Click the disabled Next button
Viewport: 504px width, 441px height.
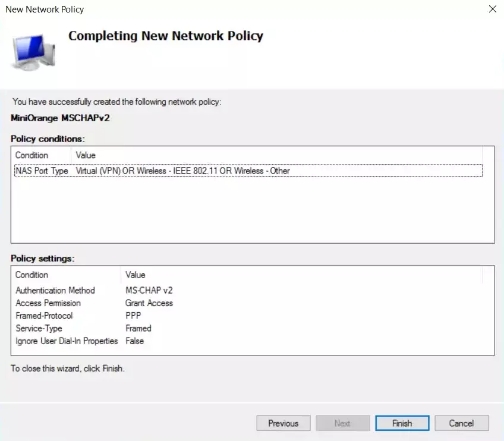coord(343,423)
